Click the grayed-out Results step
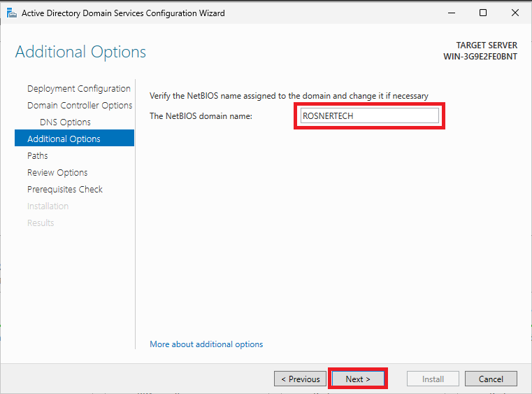Viewport: 532px width, 394px height. 41,223
